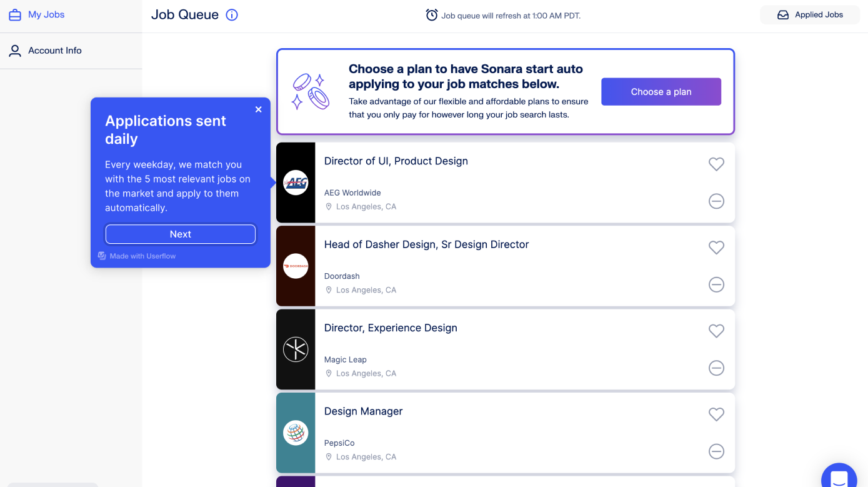Favorite the Design Manager job
Screen dimensions: 868x487
pyautogui.click(x=716, y=414)
